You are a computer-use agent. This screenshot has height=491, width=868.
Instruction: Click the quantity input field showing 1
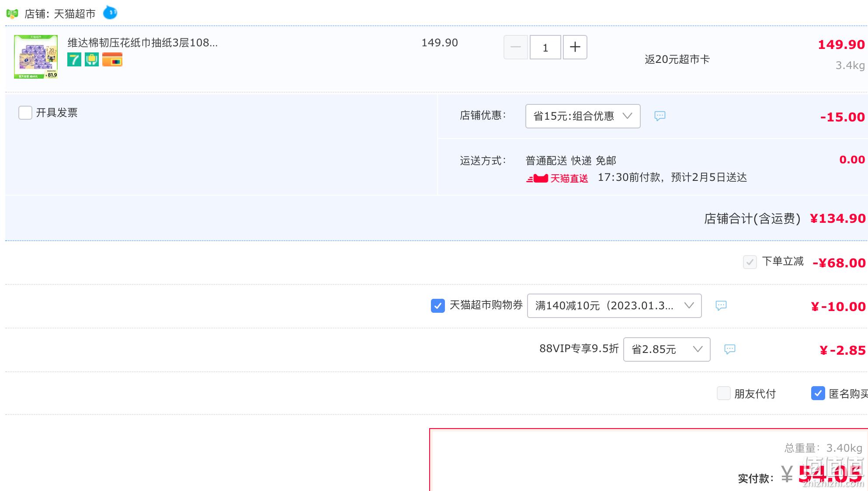[545, 47]
